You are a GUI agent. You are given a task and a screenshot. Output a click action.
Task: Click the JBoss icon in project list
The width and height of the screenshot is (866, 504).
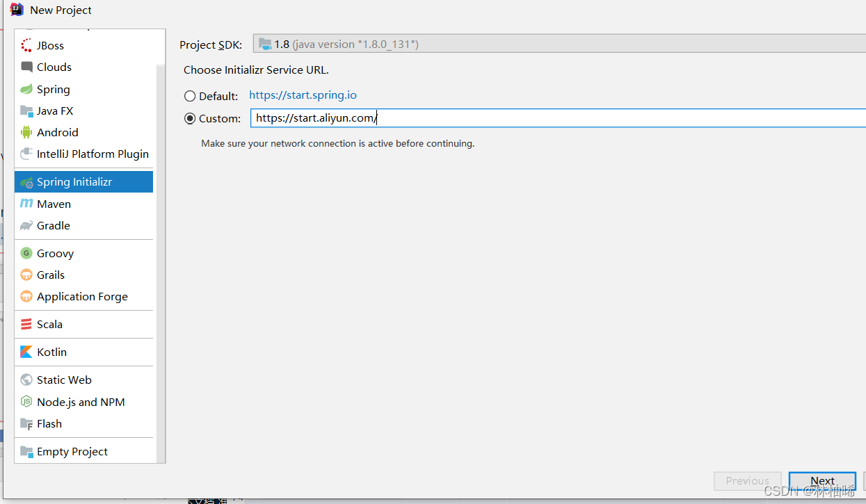click(26, 45)
